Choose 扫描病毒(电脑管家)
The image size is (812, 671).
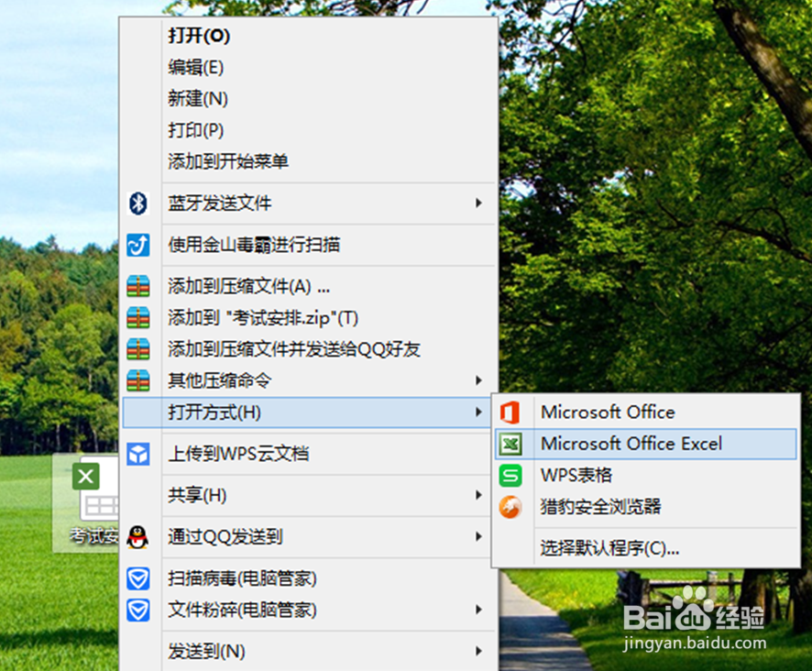pos(308,578)
